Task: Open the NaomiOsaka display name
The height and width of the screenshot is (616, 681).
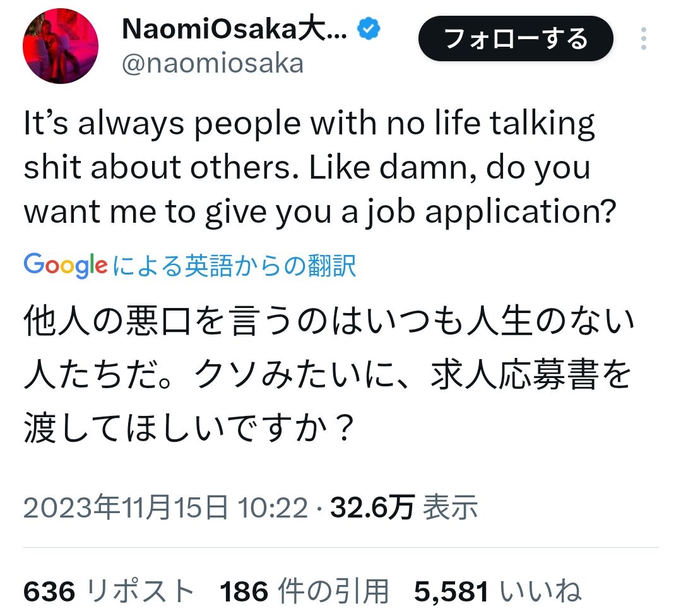Action: tap(235, 29)
